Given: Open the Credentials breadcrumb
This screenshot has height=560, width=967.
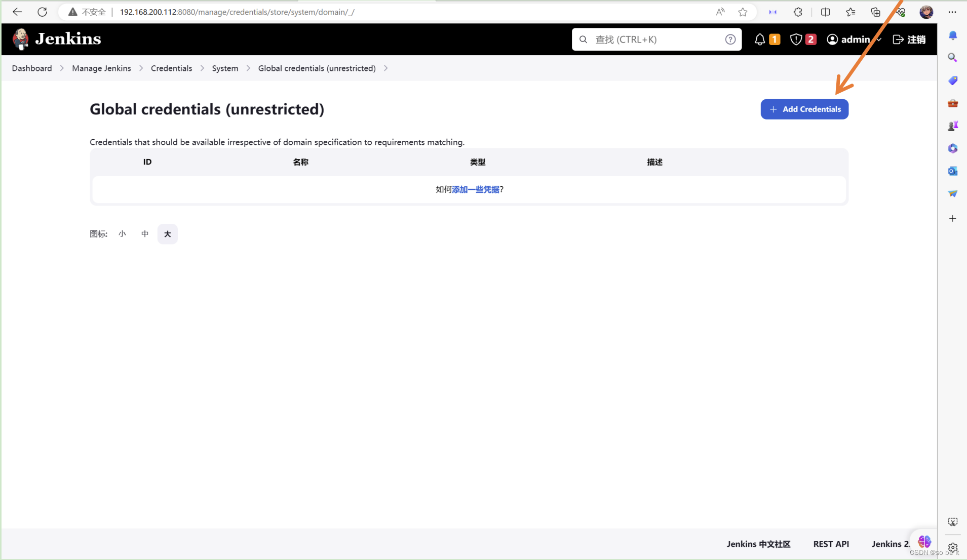Looking at the screenshot, I should pos(171,68).
